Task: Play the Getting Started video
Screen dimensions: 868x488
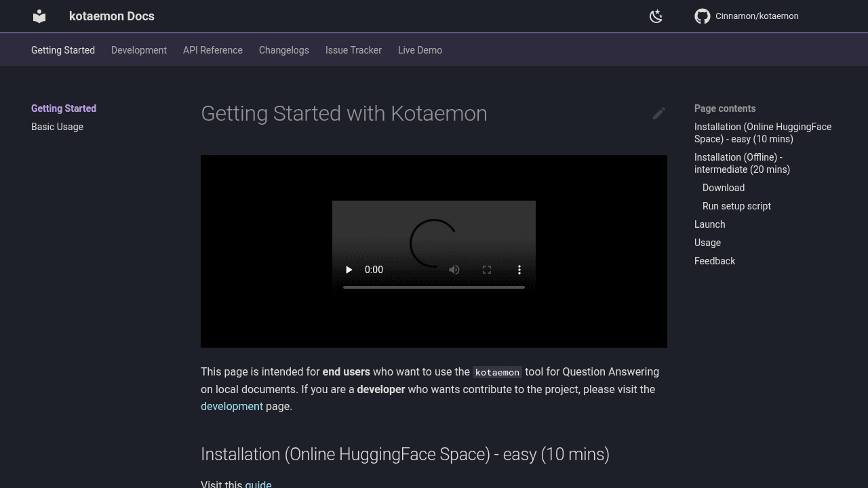Action: pyautogui.click(x=349, y=269)
